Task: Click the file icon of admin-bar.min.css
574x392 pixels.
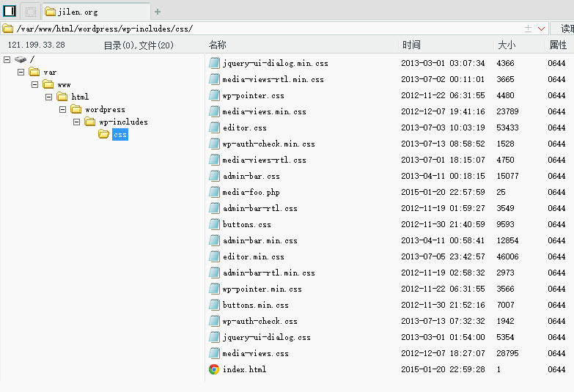Action: (214, 240)
